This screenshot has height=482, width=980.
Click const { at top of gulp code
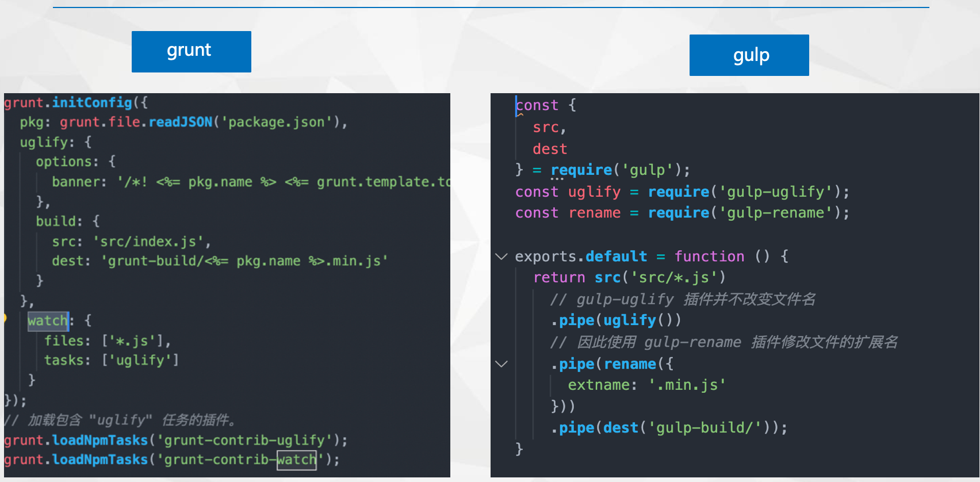click(546, 105)
